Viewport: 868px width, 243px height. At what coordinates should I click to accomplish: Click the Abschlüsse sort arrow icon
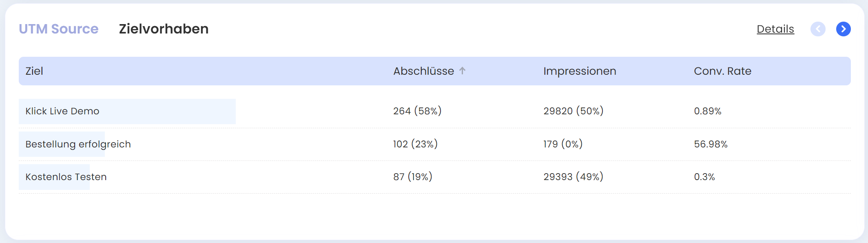click(462, 71)
